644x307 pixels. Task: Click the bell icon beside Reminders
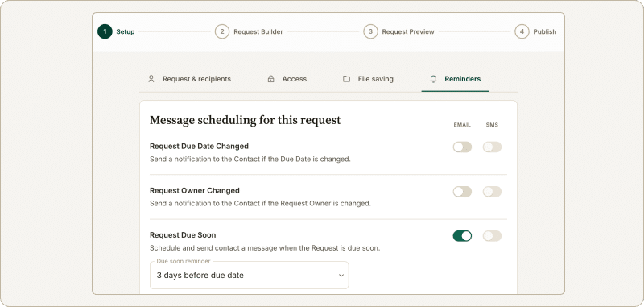pos(433,79)
